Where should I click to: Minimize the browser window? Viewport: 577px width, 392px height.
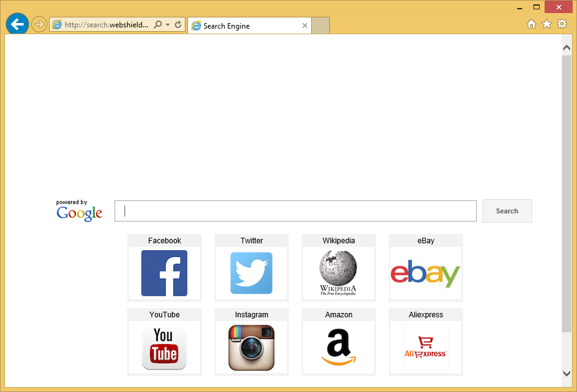[520, 7]
